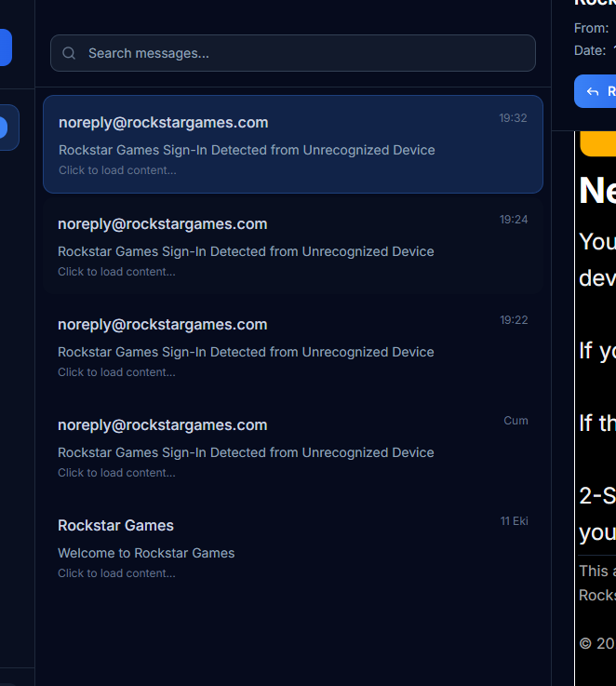616x686 pixels.
Task: Open the Rockstar sign-in email received at 19:32
Action: tap(293, 144)
